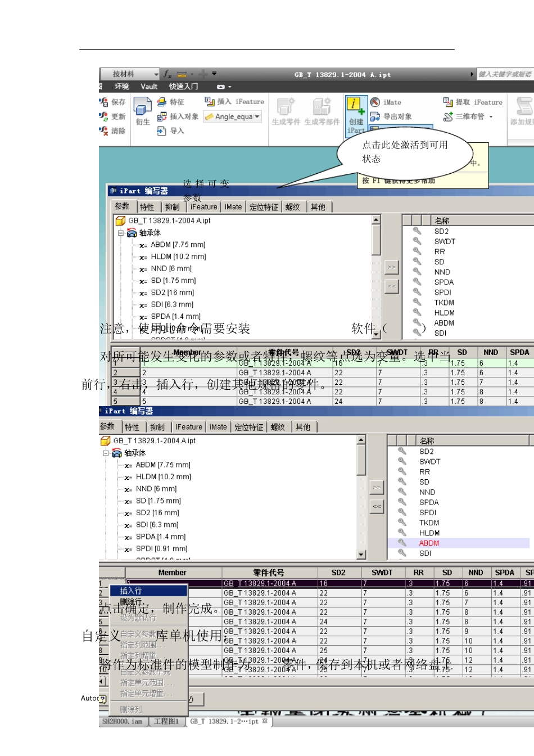Click the 导出对象 export objects icon
The width and height of the screenshot is (534, 756).
tap(375, 116)
